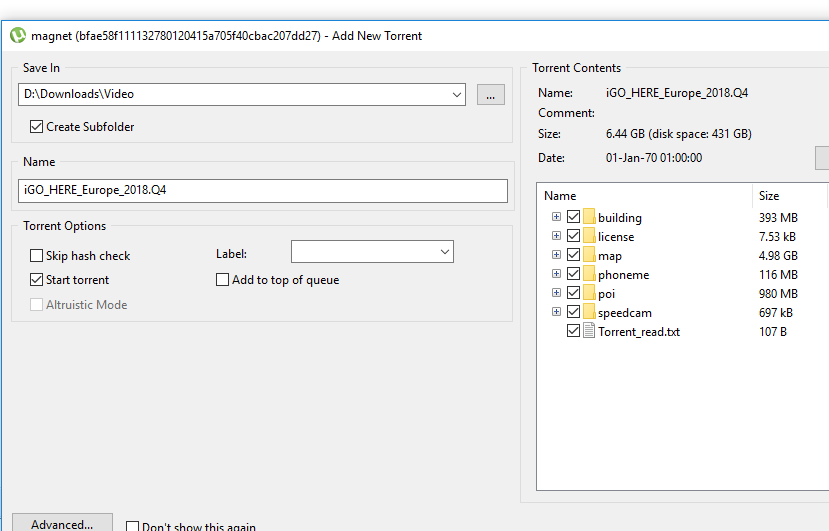The height and width of the screenshot is (531, 829).
Task: Sort contents by Size column header
Action: click(x=790, y=196)
